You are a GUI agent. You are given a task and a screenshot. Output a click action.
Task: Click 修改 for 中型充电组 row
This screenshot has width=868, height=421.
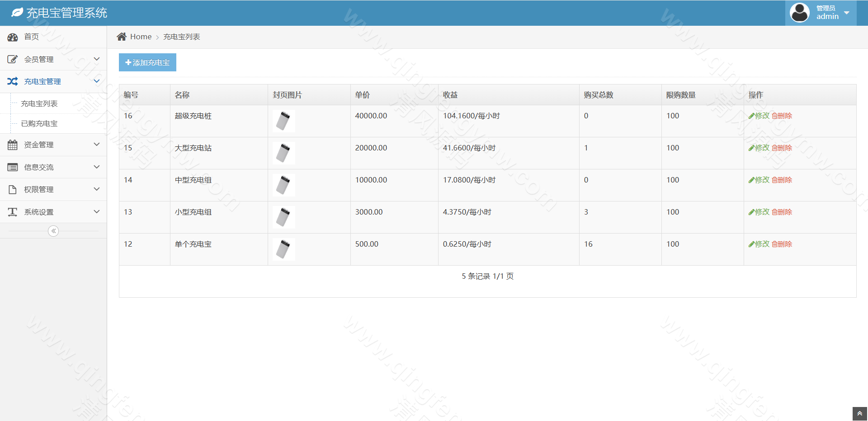(759, 180)
